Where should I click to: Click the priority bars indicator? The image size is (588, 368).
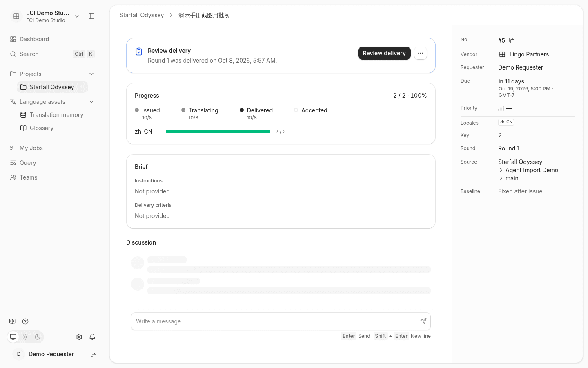[x=501, y=108]
